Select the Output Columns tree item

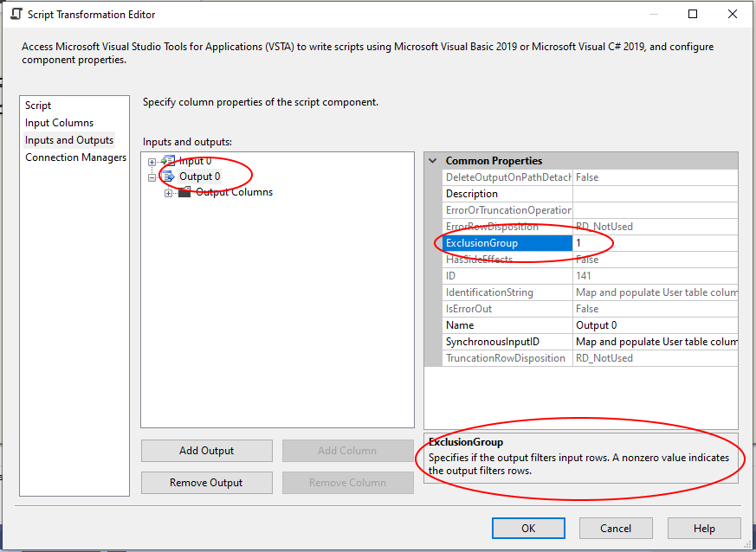pyautogui.click(x=235, y=192)
